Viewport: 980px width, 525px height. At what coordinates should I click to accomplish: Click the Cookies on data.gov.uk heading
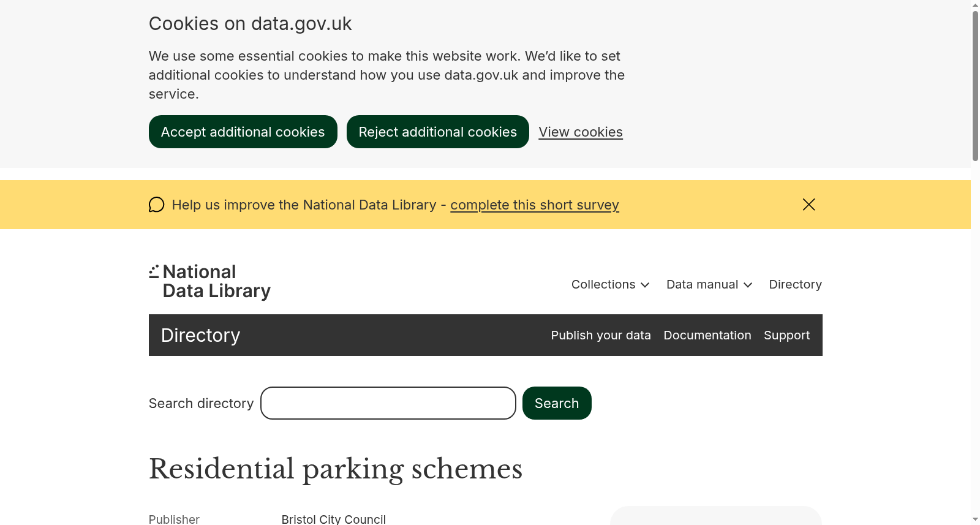click(250, 23)
